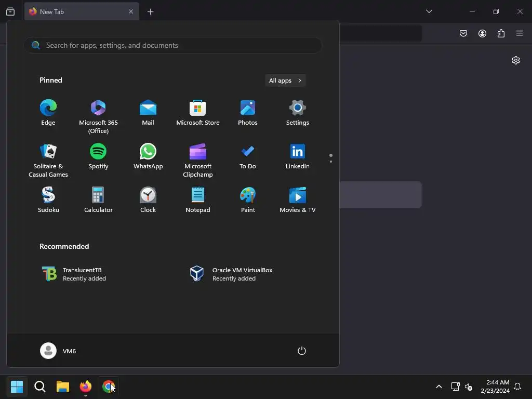
Task: Select the New Tab tab in Firefox
Action: pos(82,11)
